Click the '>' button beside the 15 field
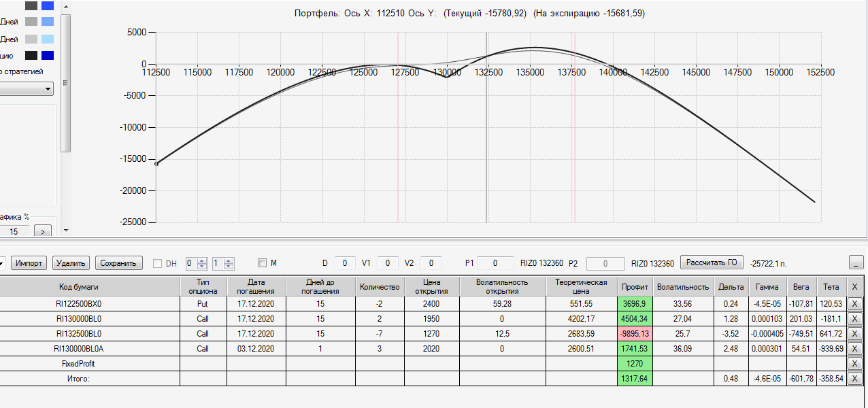Screen dimensions: 868x408 point(42,232)
